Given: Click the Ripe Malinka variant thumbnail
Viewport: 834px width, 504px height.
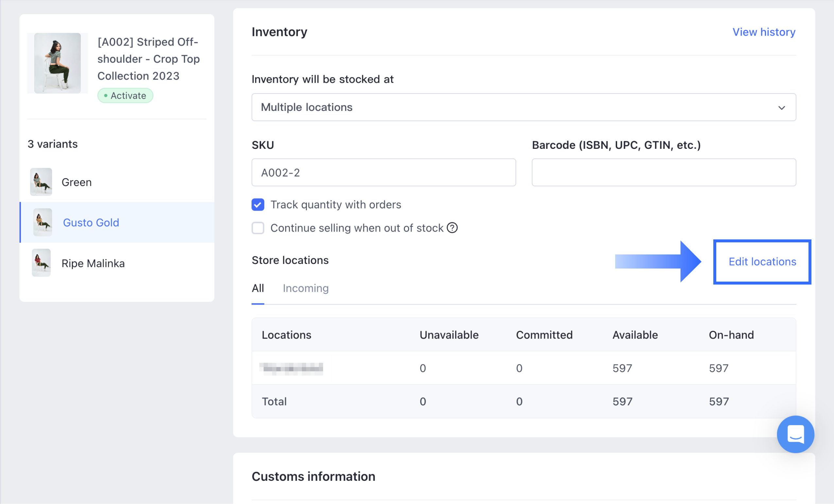Looking at the screenshot, I should click(41, 263).
